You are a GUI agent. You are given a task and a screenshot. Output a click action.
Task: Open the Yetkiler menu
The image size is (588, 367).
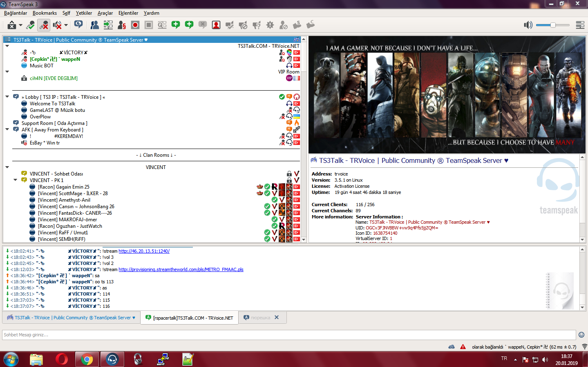[84, 13]
